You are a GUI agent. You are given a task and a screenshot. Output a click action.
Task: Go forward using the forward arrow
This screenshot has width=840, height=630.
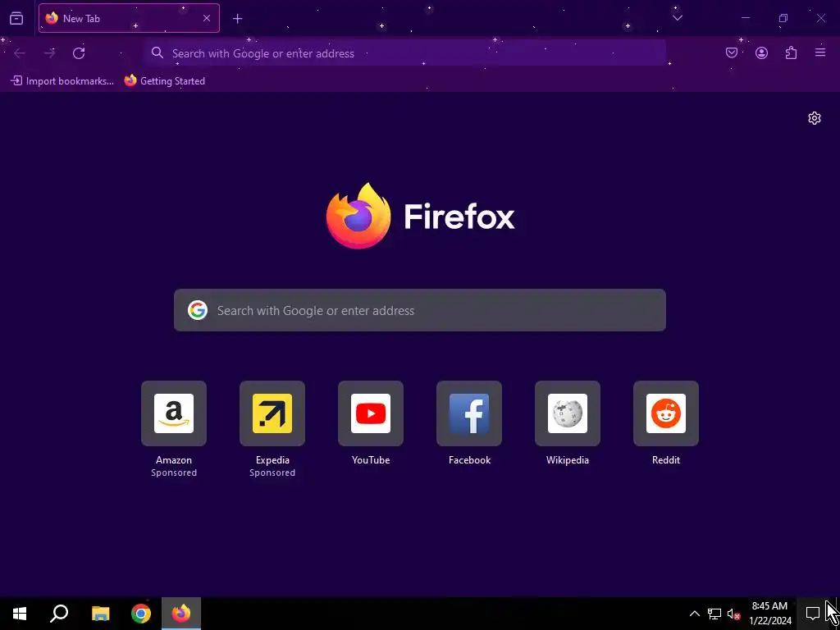[49, 53]
